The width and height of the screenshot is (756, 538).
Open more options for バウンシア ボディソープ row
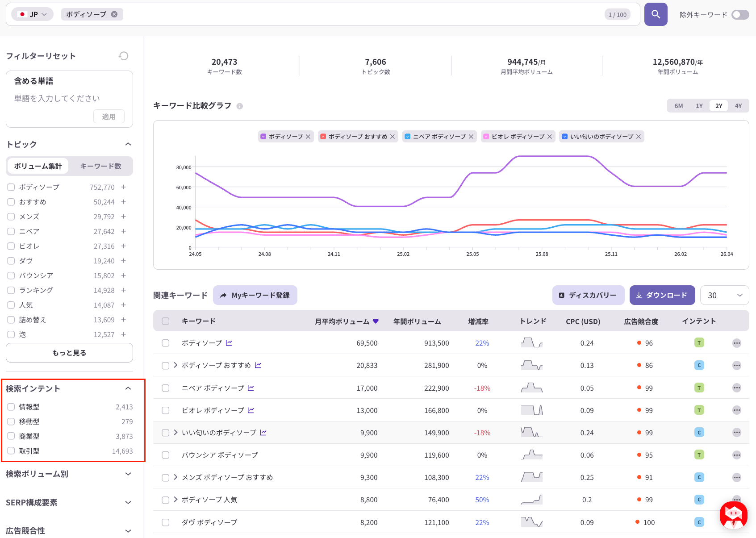pos(737,455)
